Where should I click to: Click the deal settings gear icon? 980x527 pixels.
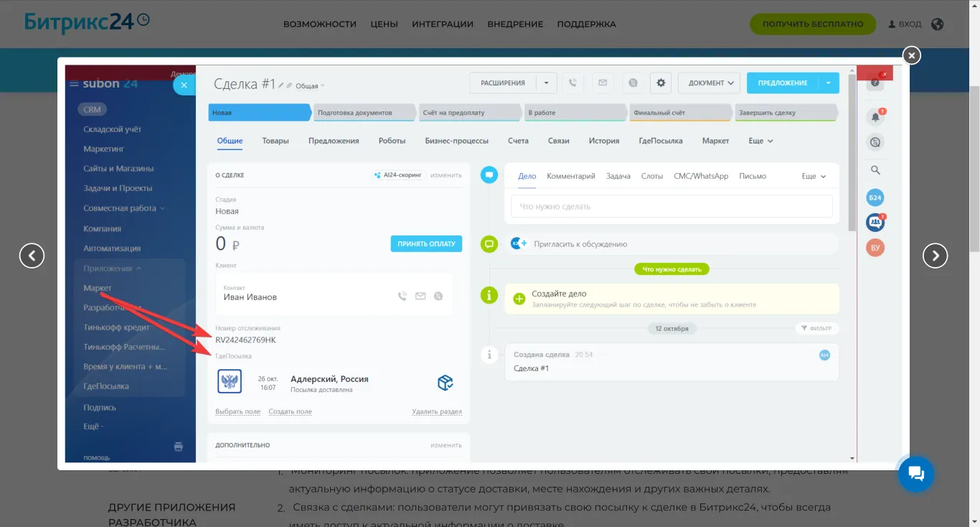tap(661, 83)
